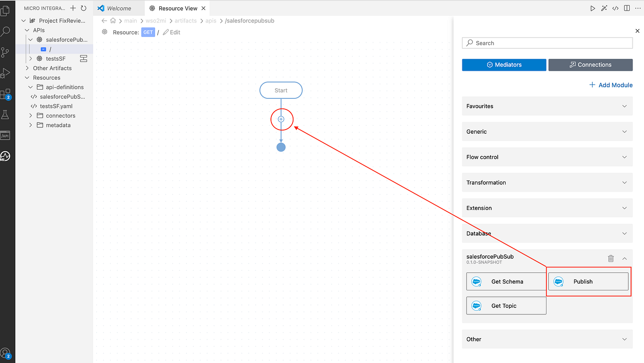Click the plus icon in Micro Integrator header

pos(73,8)
